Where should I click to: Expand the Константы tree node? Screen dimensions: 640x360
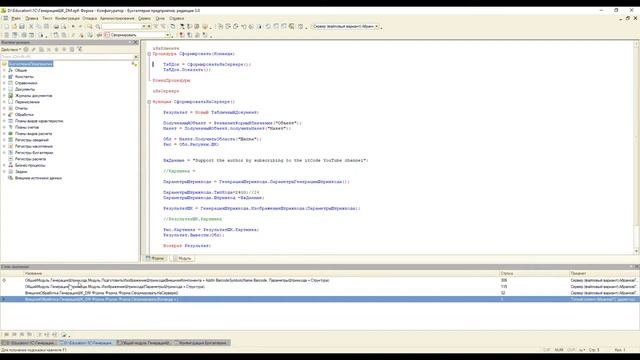[x=4, y=77]
